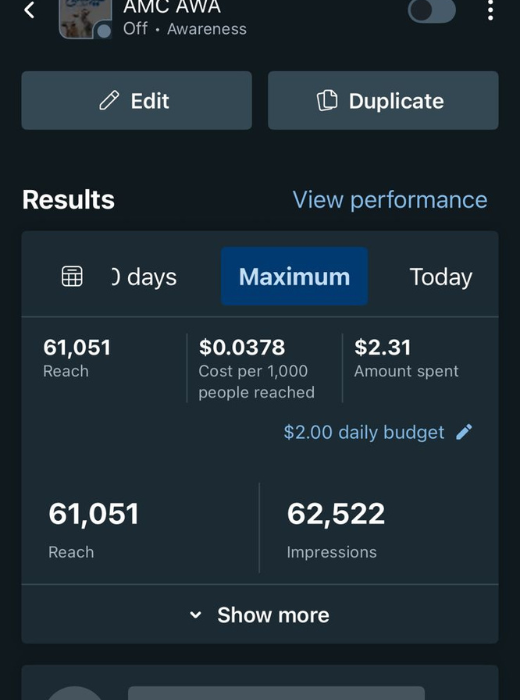Tap the $2.31 Amount spent metric

tap(406, 358)
